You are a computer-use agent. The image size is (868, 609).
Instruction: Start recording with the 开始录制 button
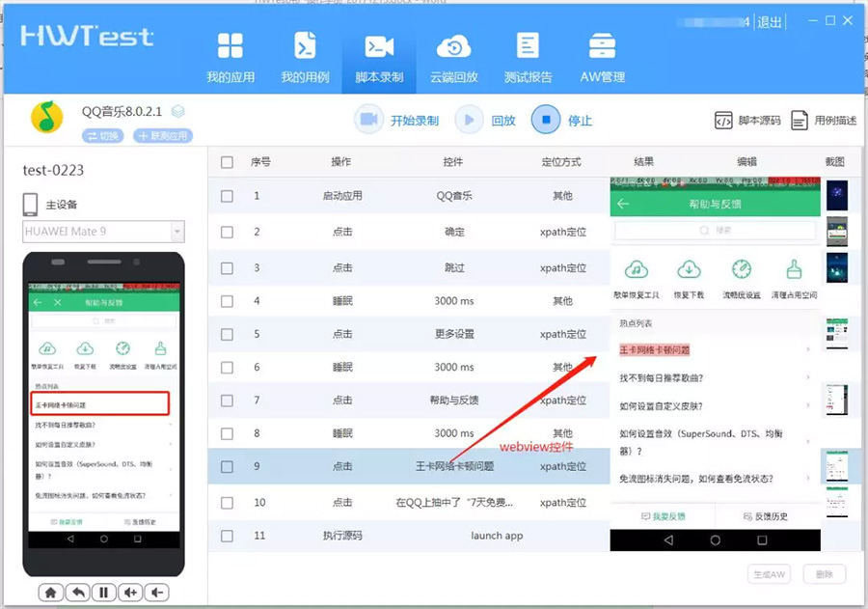click(397, 120)
